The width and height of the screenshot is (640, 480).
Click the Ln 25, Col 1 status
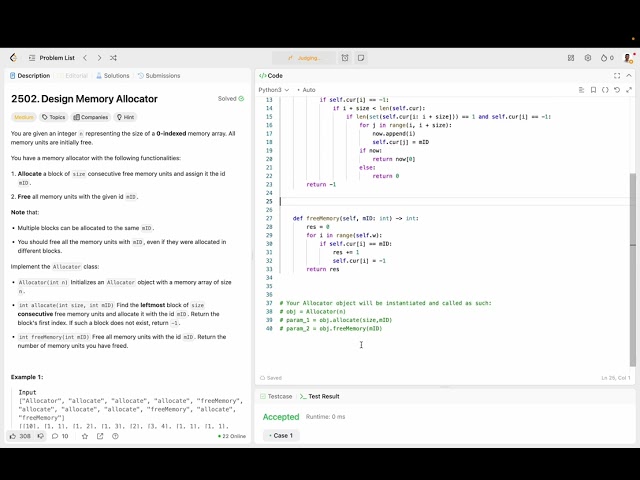pos(616,378)
